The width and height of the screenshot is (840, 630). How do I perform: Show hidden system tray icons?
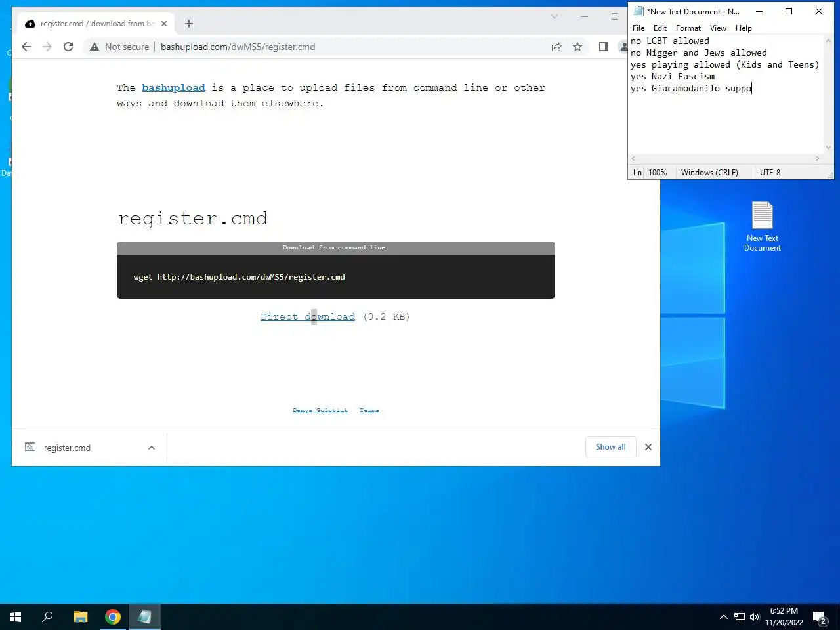[724, 617]
